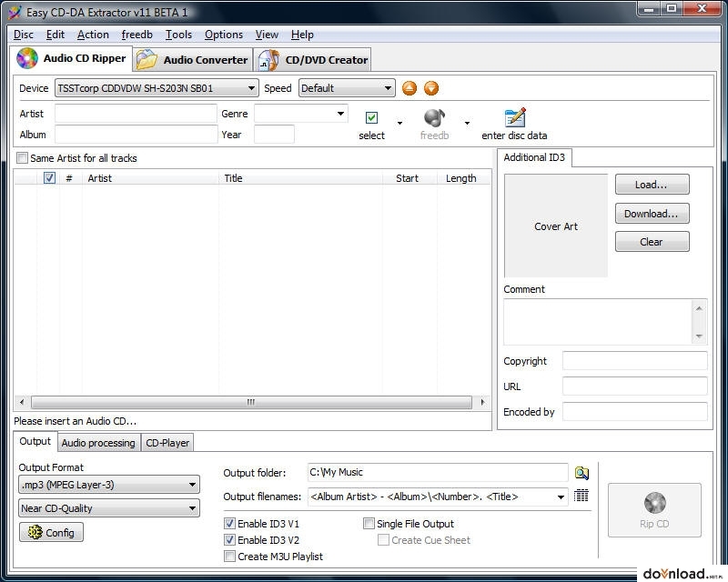Click the track list horizontal scrollbar thumb
Screen dimensions: 728x582
coord(251,402)
